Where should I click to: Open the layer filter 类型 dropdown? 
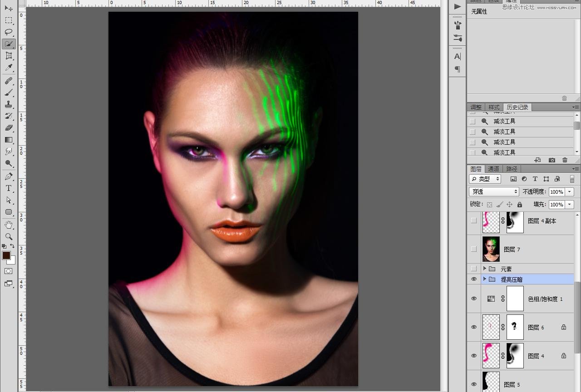click(485, 179)
